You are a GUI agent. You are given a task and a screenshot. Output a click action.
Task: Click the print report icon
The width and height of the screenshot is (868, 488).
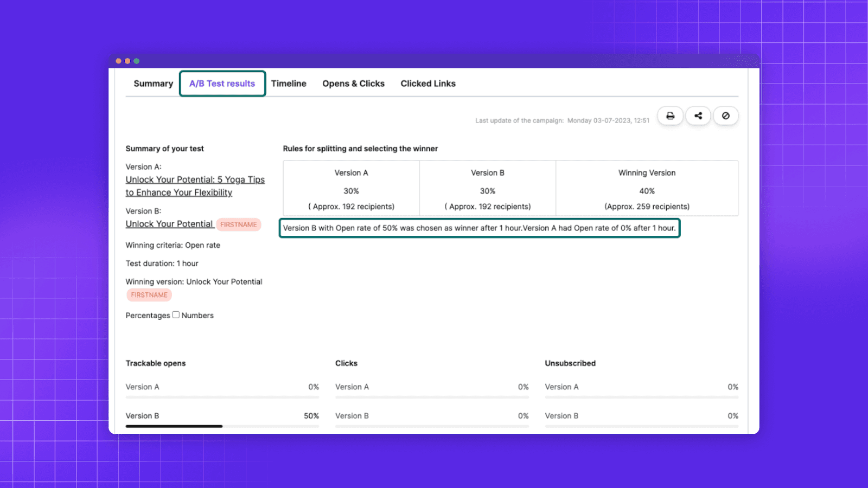coord(671,115)
